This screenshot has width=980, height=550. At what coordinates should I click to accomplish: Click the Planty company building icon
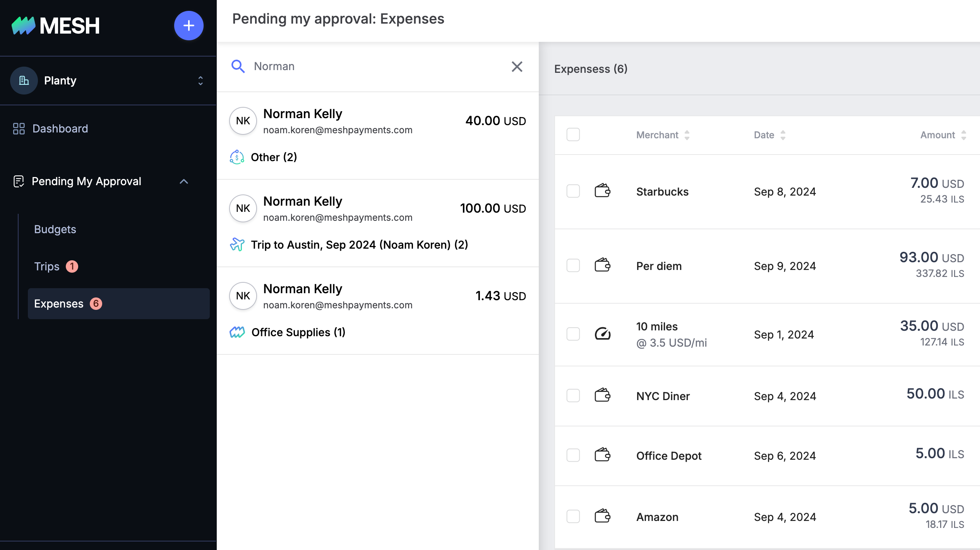24,81
